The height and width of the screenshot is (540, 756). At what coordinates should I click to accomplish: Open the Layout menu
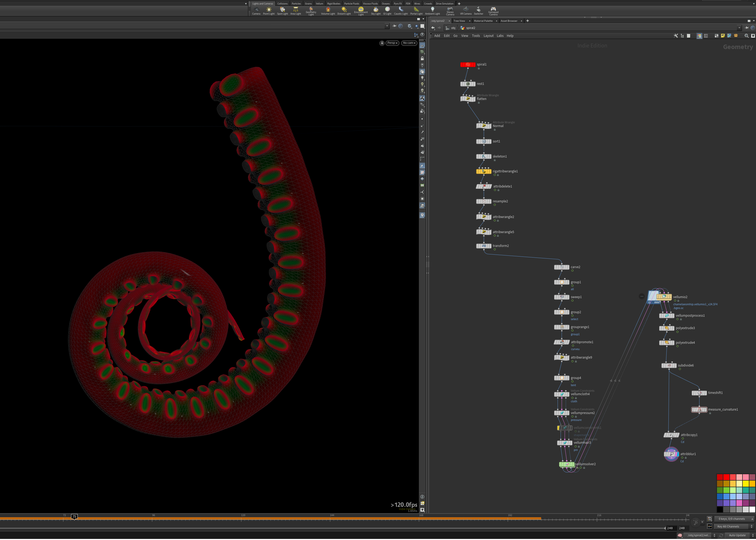(x=488, y=36)
